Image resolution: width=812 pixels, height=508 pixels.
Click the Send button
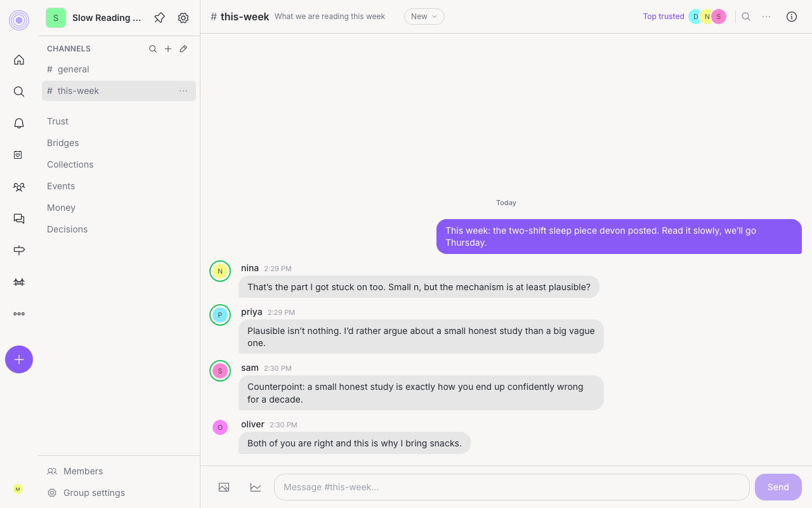[778, 487]
